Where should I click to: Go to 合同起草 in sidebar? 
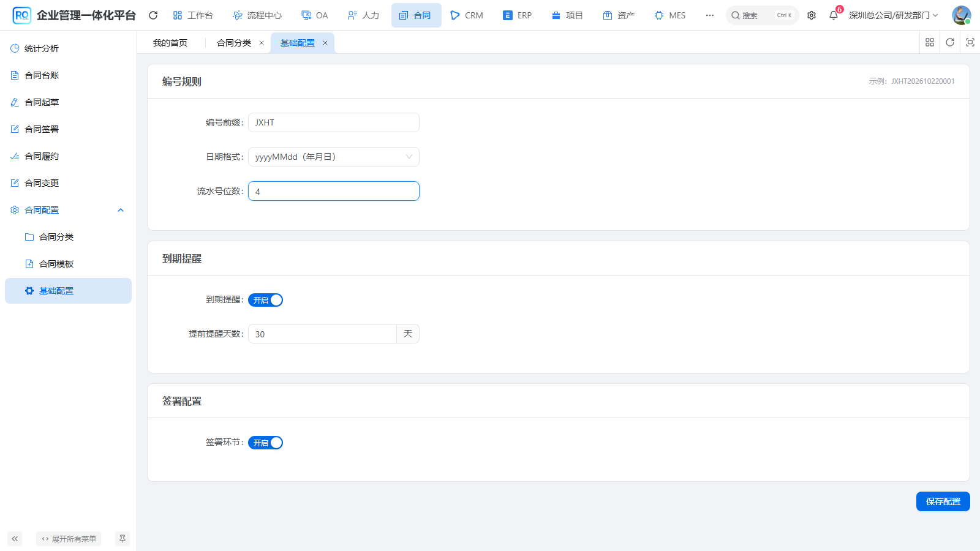68,102
